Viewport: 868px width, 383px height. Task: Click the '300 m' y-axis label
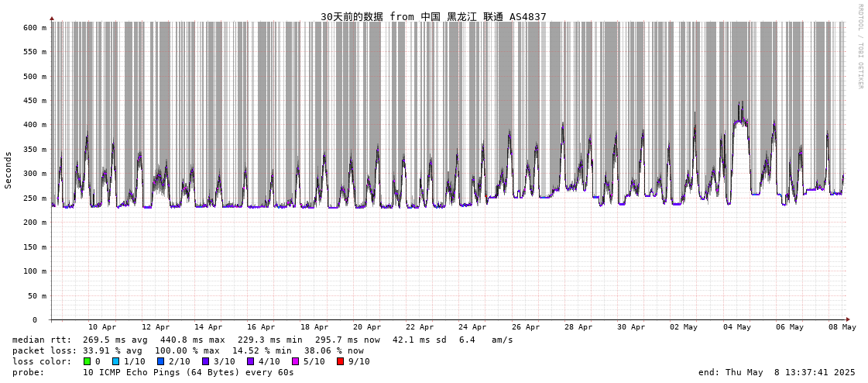pos(34,174)
